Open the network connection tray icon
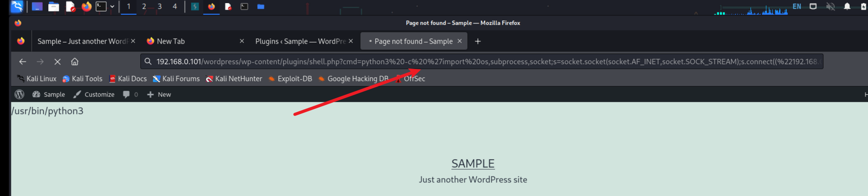868x196 pixels. (x=813, y=7)
